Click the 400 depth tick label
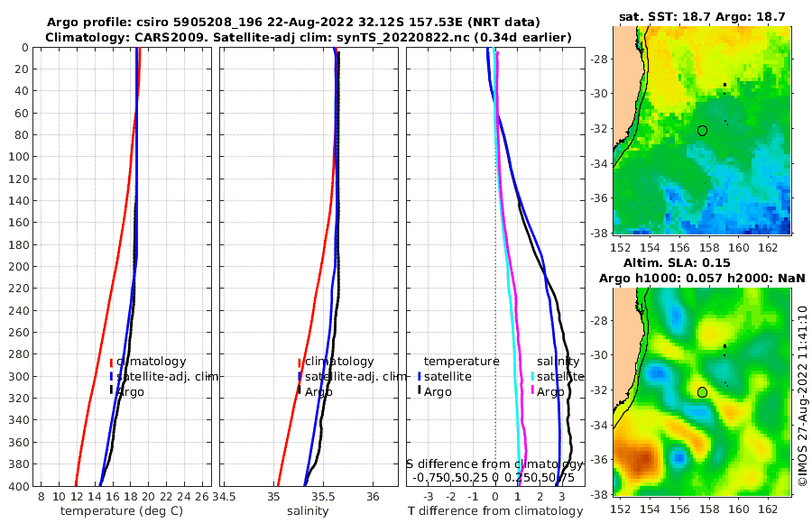 coord(19,486)
